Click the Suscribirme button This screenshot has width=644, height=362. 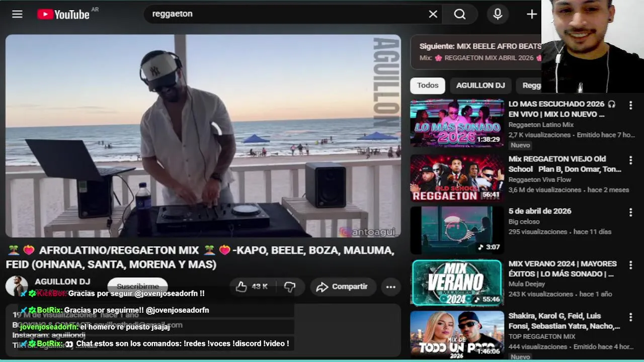pos(137,286)
